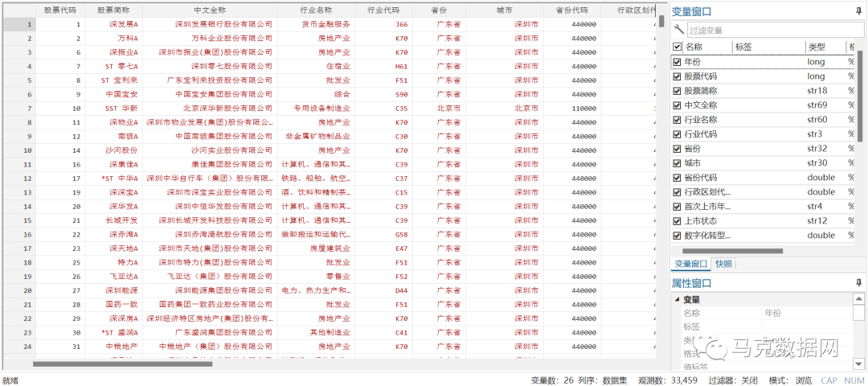Click the 类型 column header in variable list
Viewport: 868px width, 386px height.
coord(825,47)
